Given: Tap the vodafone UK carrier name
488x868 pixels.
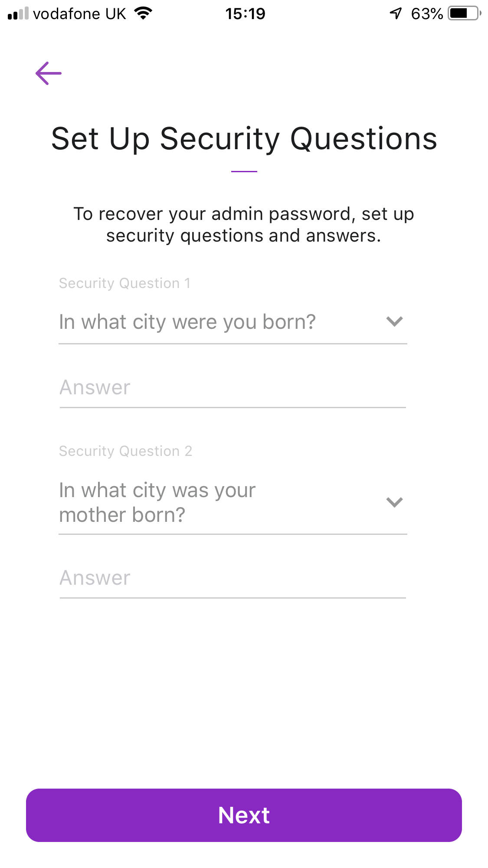Looking at the screenshot, I should click(79, 14).
